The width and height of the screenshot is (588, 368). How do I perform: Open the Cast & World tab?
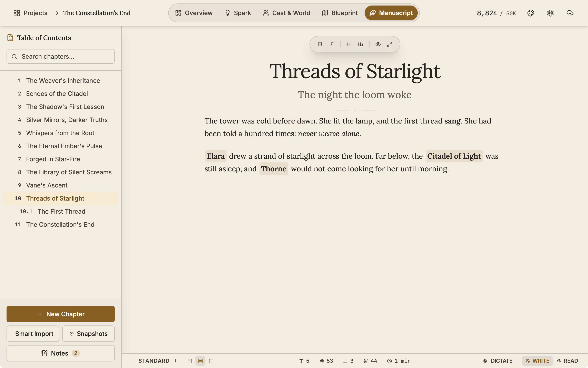[286, 13]
